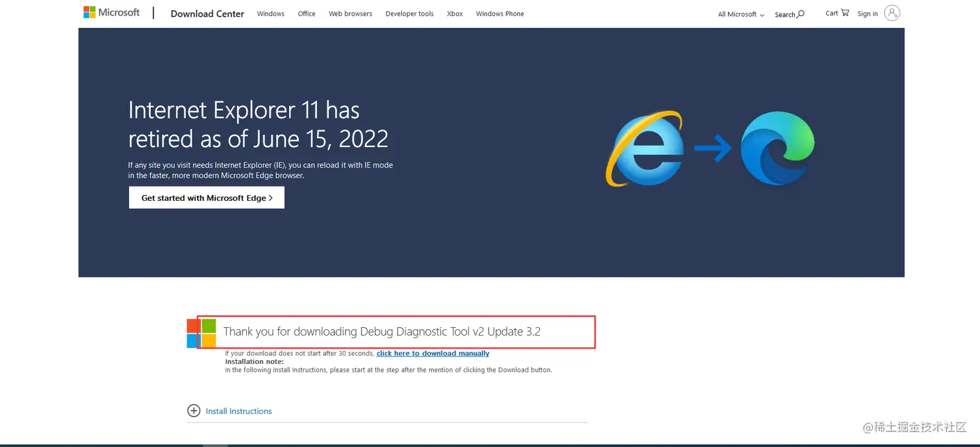
Task: Open the Windows Phone menu item
Action: 500,14
